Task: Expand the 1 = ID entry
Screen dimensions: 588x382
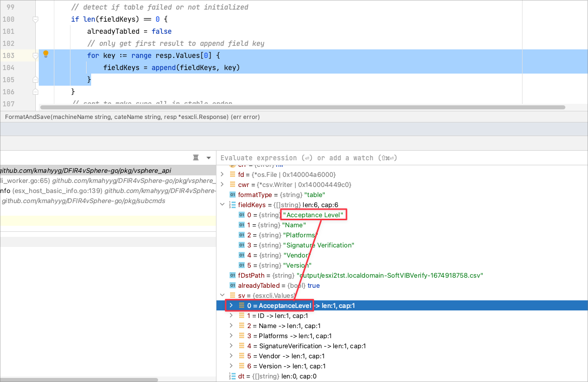Action: point(231,315)
